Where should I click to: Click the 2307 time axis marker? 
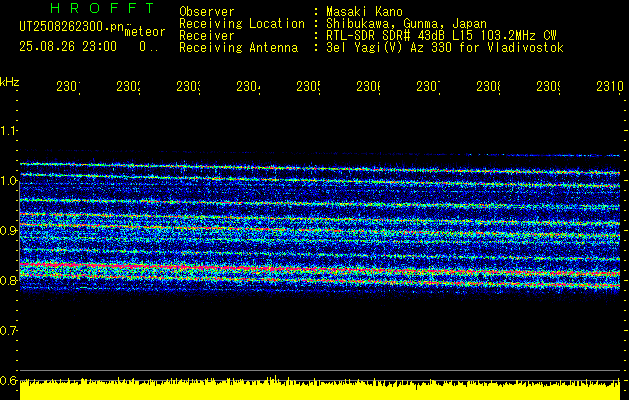click(428, 87)
